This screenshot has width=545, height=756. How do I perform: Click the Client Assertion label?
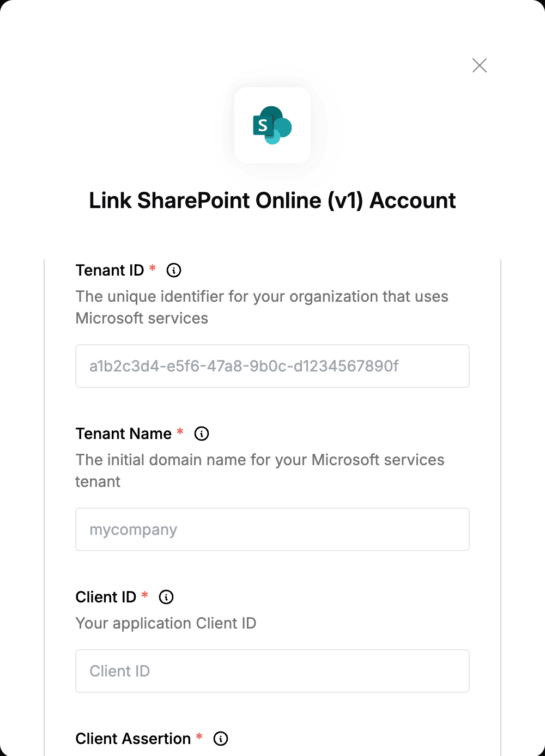133,739
